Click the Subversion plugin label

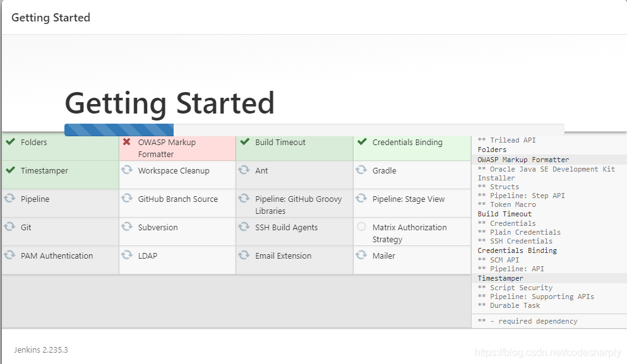coord(158,227)
